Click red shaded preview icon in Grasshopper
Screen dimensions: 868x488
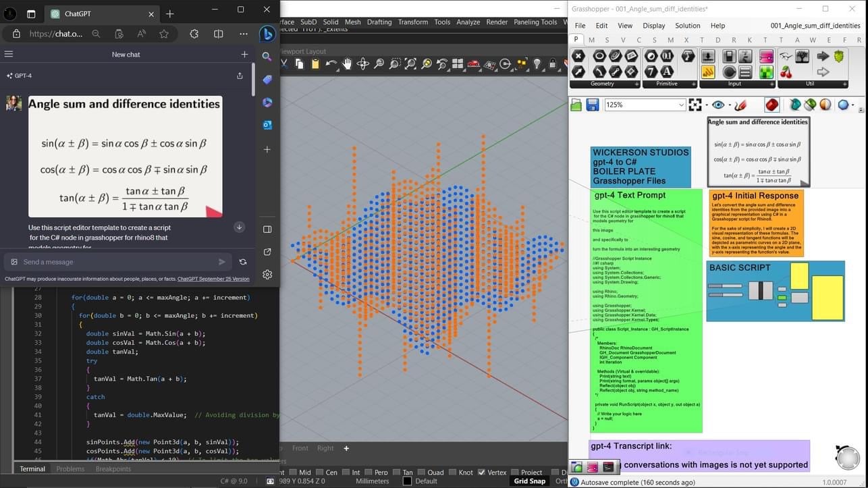(x=772, y=105)
